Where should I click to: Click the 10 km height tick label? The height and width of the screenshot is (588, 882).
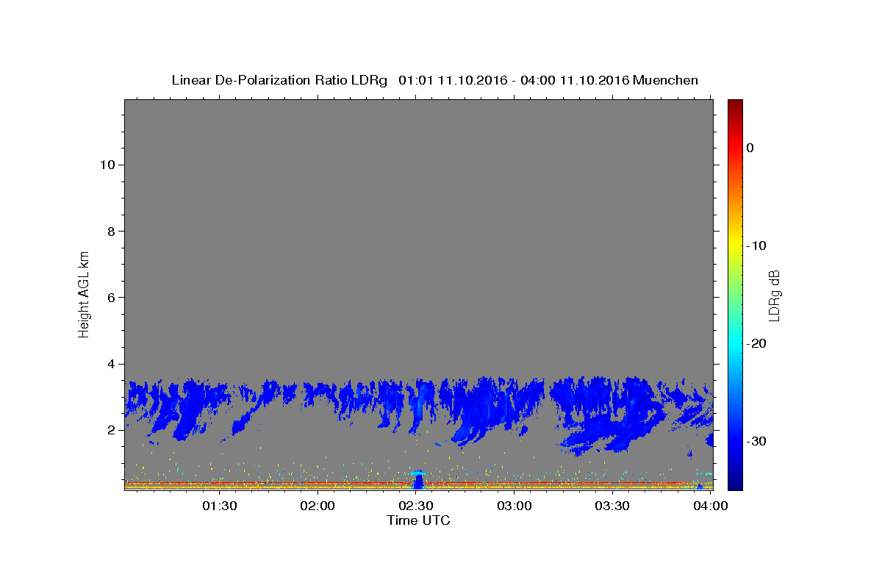coord(106,165)
